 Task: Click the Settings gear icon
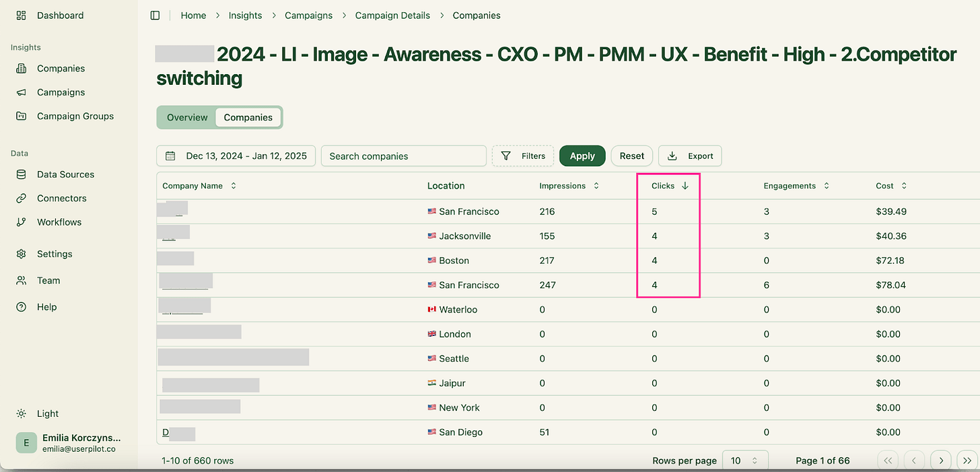point(22,254)
